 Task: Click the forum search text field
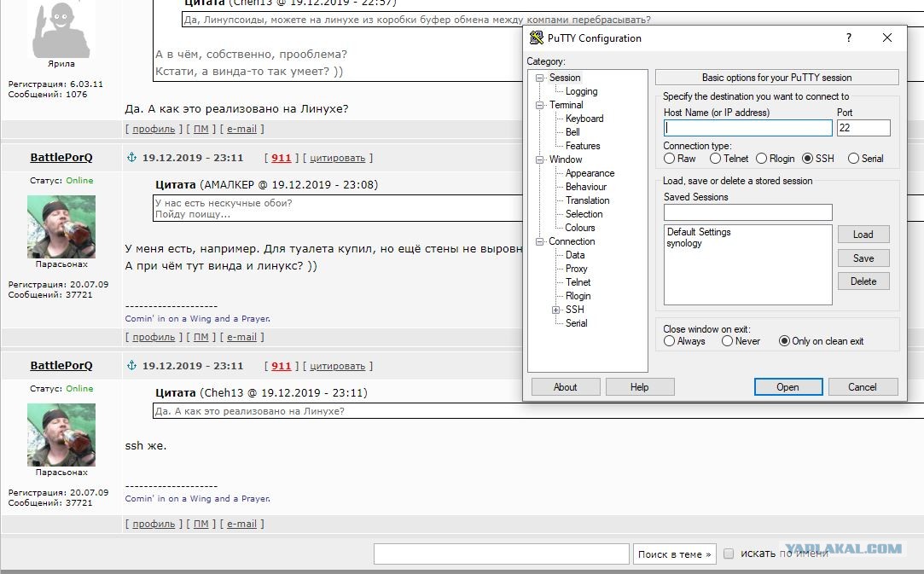[x=502, y=554]
